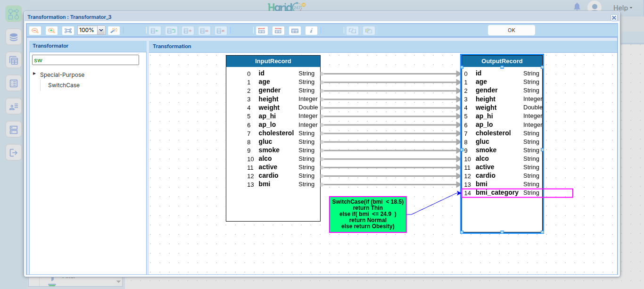This screenshot has width=644, height=289.
Task: Click the OutputRecord header
Action: pos(502,61)
